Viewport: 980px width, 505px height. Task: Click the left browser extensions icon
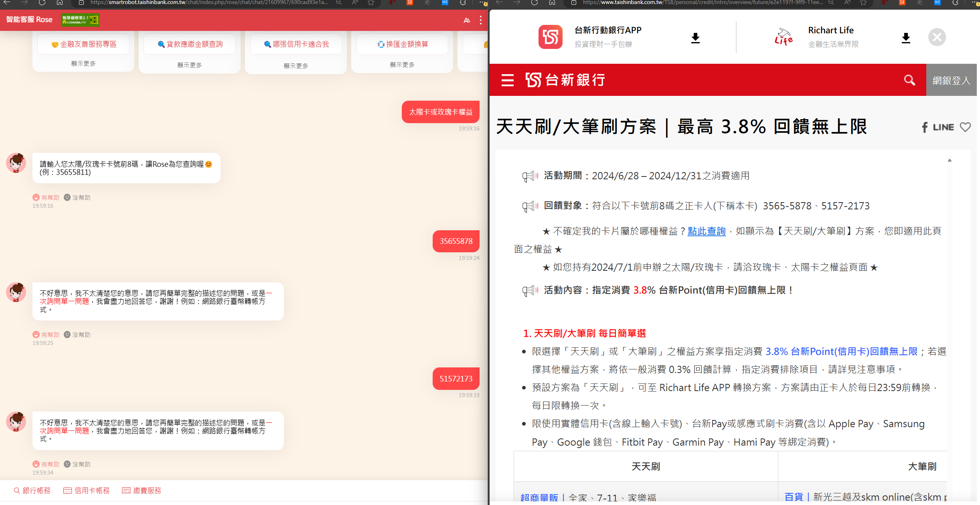coord(463,3)
